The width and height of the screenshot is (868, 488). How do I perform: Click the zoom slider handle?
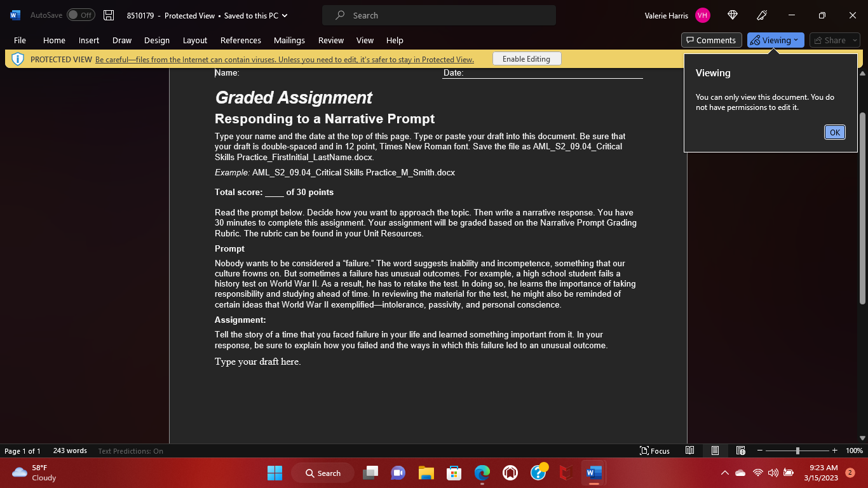coord(797,451)
